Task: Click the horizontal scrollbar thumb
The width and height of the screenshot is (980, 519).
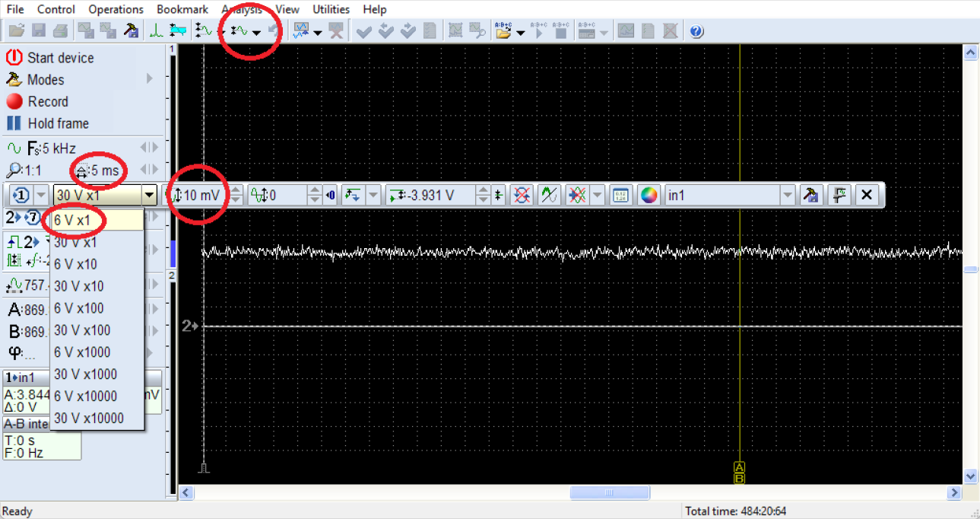Action: point(609,493)
